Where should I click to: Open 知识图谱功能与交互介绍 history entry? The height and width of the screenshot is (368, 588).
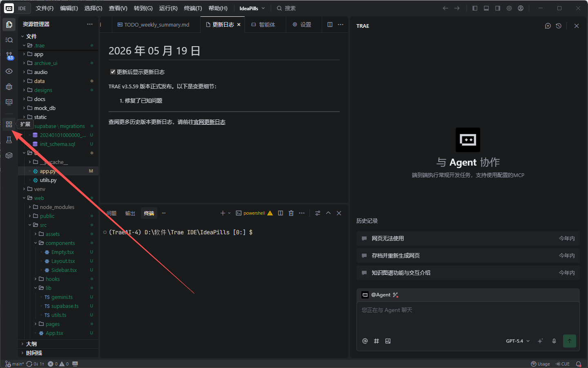tap(468, 273)
